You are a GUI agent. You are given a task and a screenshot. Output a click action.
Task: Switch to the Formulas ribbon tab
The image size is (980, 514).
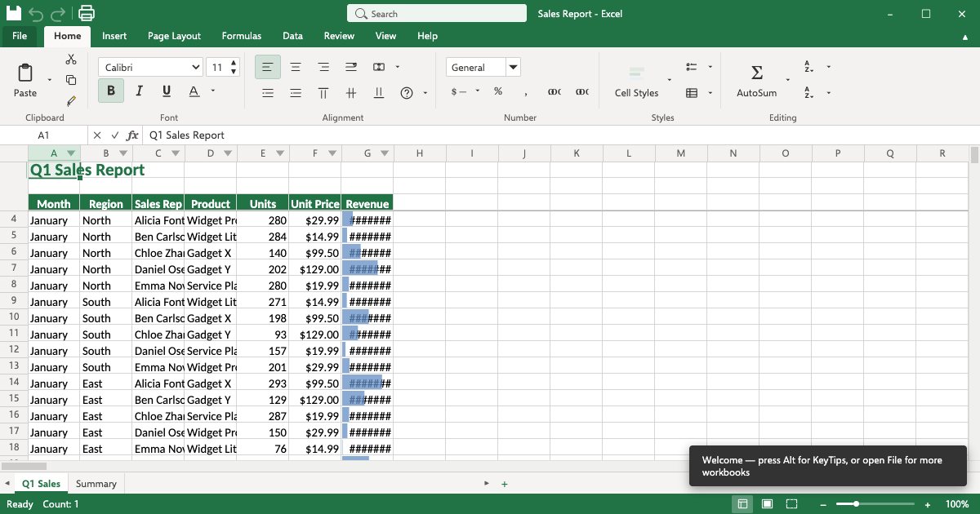[242, 36]
